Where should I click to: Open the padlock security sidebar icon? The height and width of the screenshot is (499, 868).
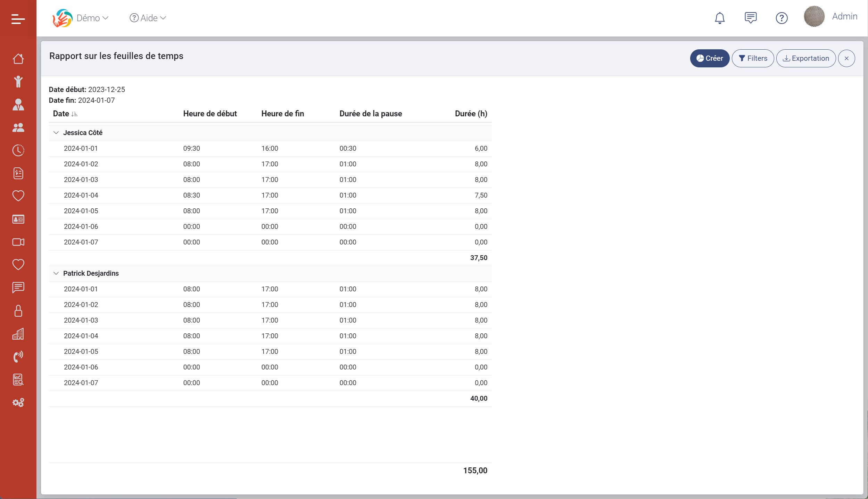point(18,311)
